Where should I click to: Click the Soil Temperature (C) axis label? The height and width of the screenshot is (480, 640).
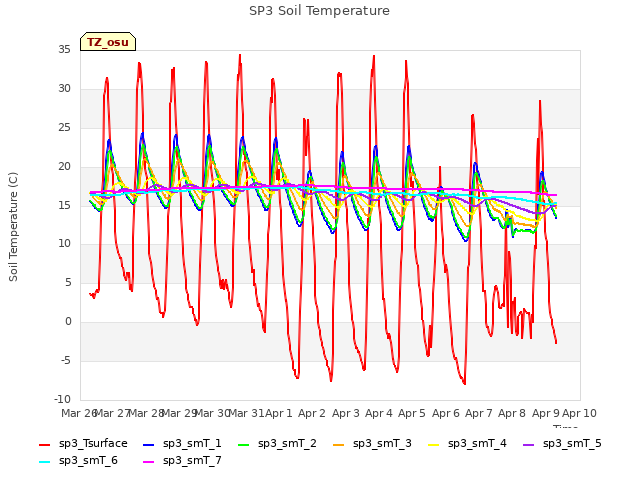pos(13,227)
